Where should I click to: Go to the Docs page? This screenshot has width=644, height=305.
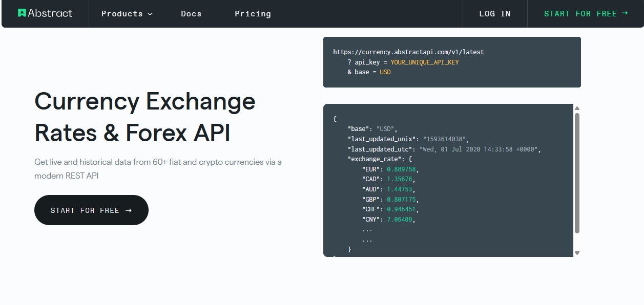[191, 14]
